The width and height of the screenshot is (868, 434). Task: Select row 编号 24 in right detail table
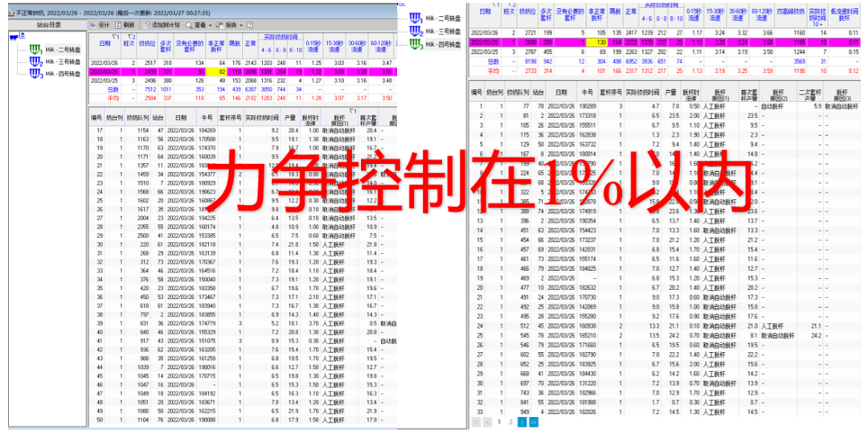(666, 326)
